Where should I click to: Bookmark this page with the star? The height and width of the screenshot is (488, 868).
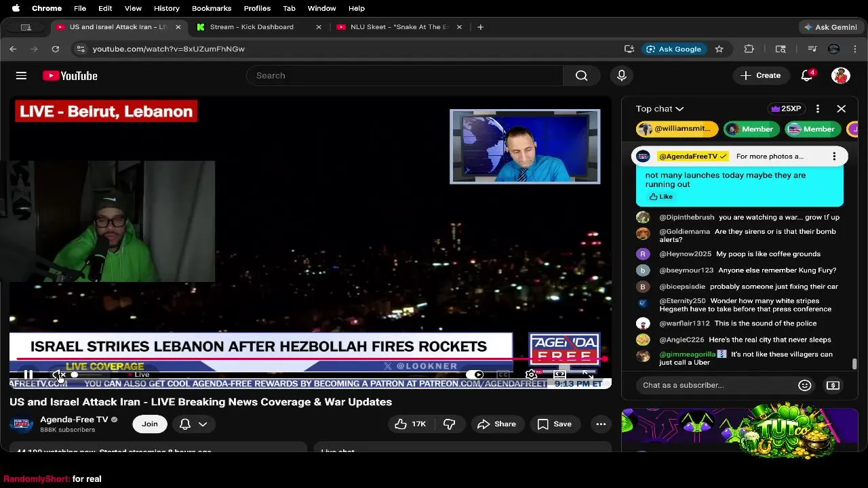(x=719, y=49)
